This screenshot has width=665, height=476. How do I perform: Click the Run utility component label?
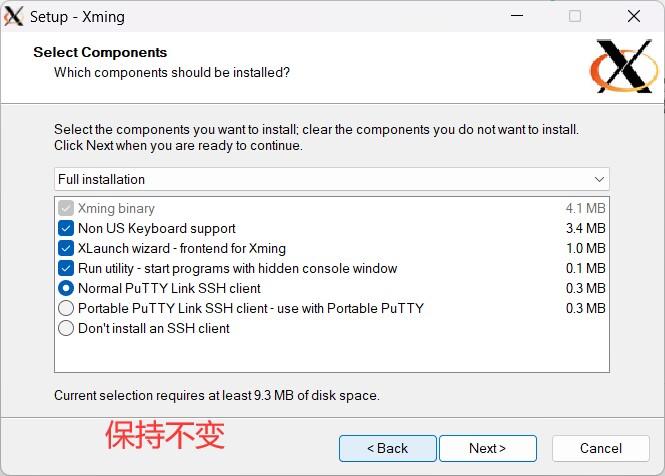(238, 268)
